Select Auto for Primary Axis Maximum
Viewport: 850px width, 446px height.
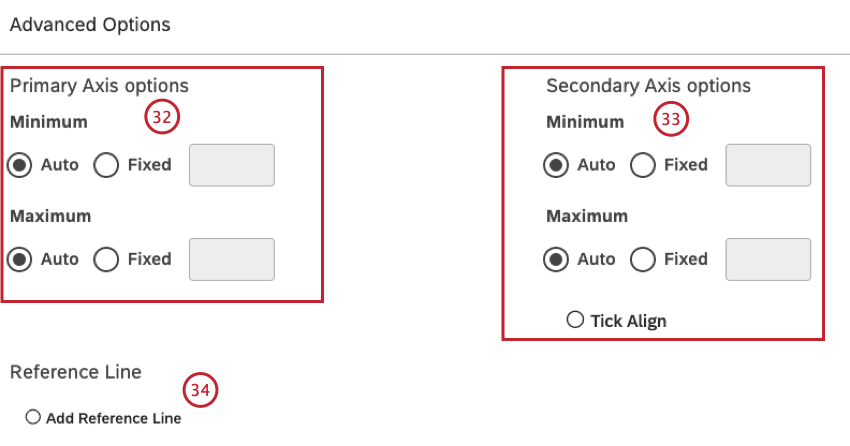click(20, 259)
